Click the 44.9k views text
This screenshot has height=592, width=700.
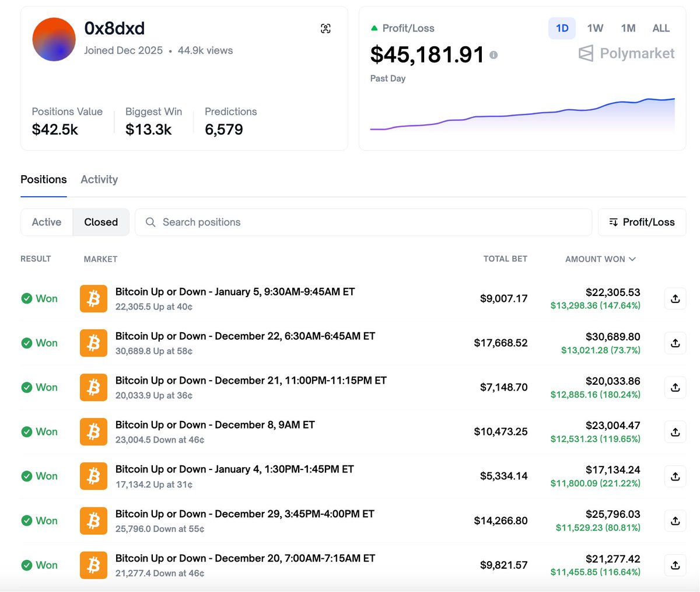click(205, 51)
